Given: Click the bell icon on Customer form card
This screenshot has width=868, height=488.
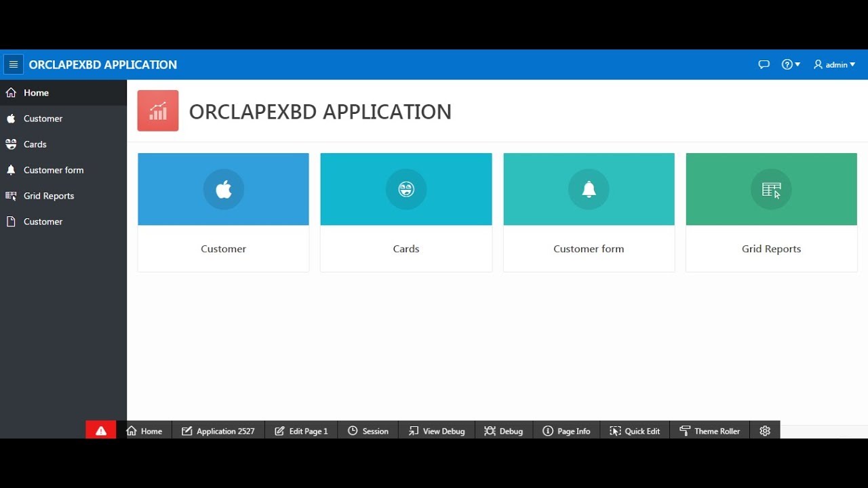Looking at the screenshot, I should point(589,189).
